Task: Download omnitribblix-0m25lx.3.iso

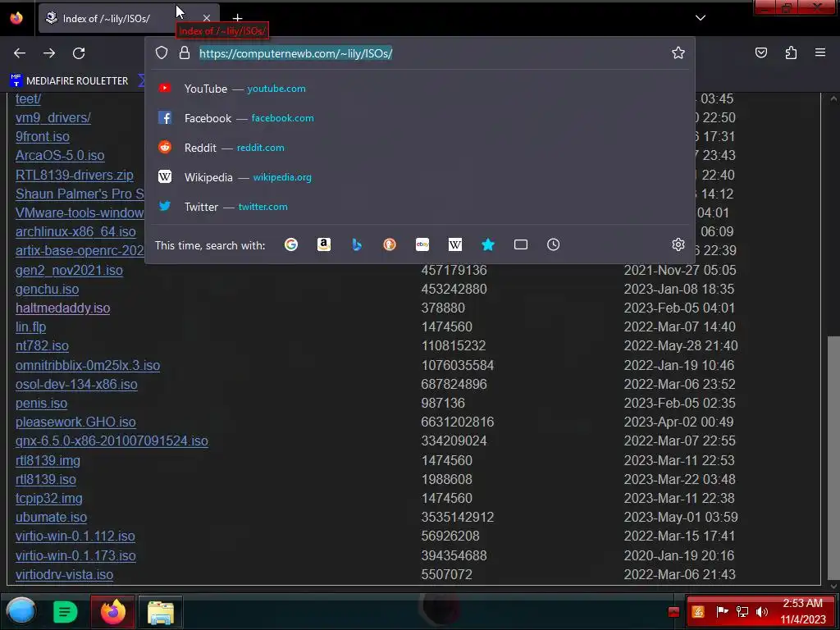Action: 88,365
